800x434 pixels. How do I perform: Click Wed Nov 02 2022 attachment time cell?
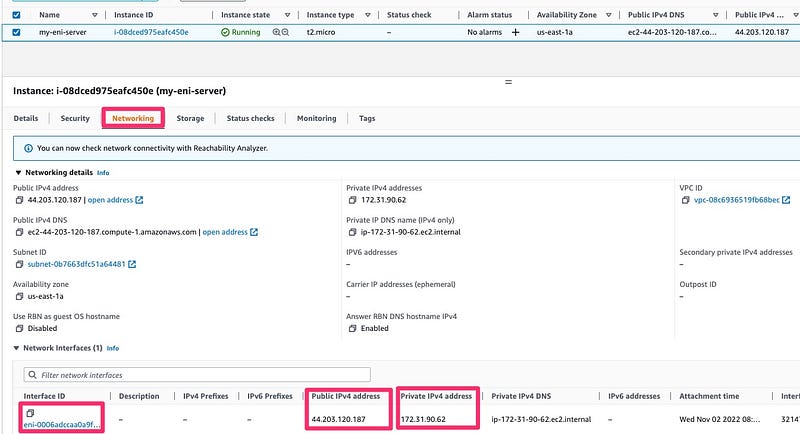(720, 419)
